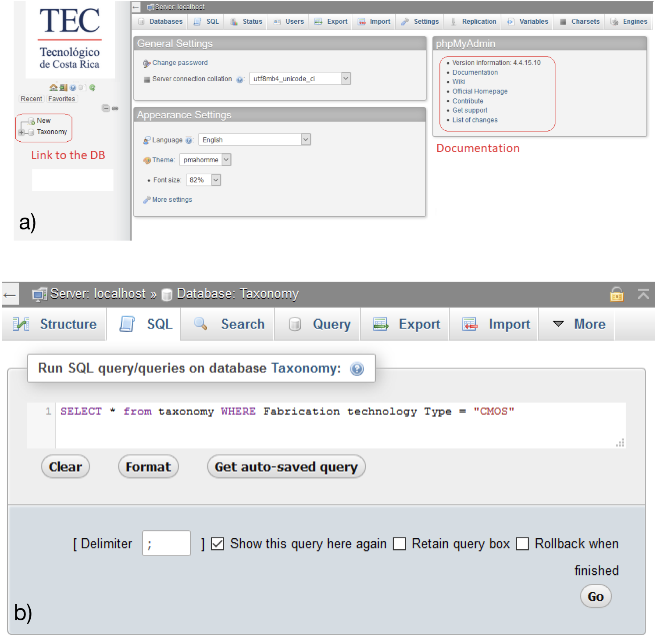
Task: Click into the Delimiter input field
Action: point(166,544)
